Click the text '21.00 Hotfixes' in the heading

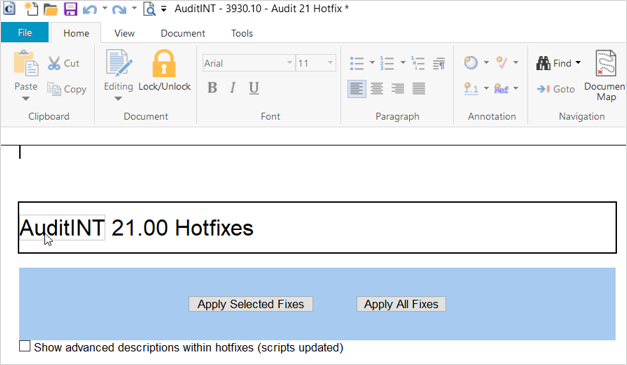(182, 228)
